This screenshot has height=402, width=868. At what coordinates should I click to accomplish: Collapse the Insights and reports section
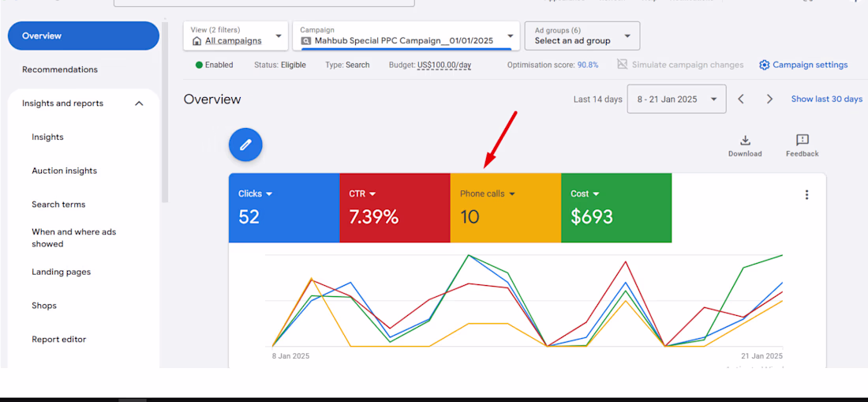(139, 103)
